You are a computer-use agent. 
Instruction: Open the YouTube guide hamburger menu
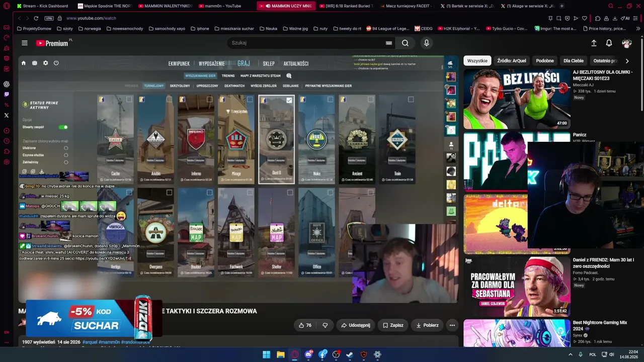[x=24, y=43]
